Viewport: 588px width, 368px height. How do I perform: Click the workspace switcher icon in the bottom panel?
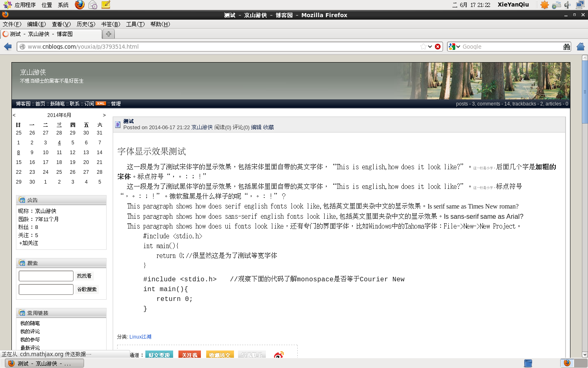click(528, 363)
